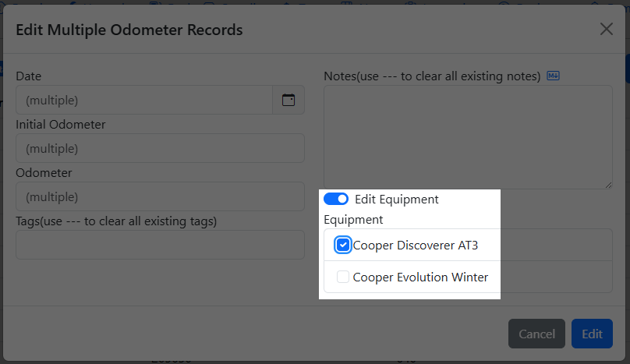This screenshot has height=364, width=630.
Task: Click the Tags input field
Action: click(x=160, y=245)
